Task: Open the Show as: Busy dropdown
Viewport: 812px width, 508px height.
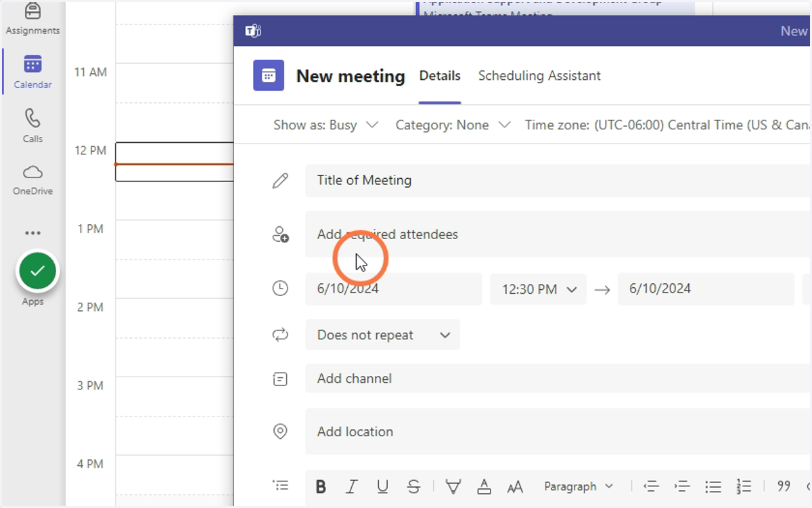Action: tap(325, 125)
